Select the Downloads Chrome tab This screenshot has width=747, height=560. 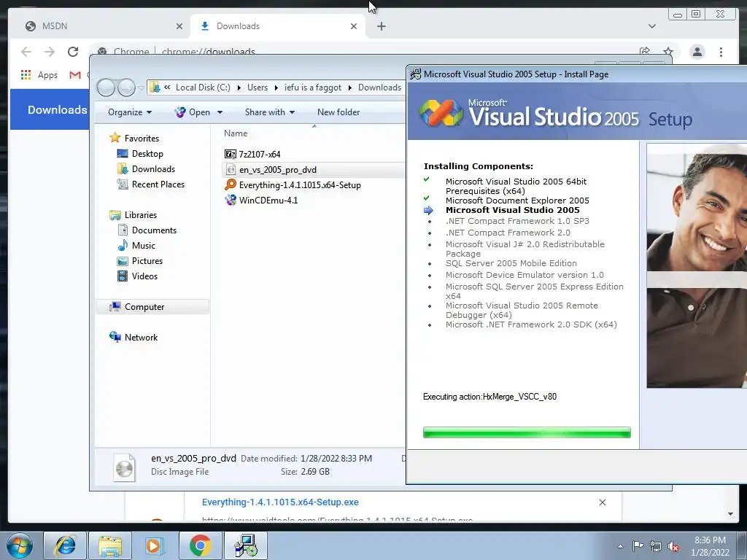click(x=278, y=26)
